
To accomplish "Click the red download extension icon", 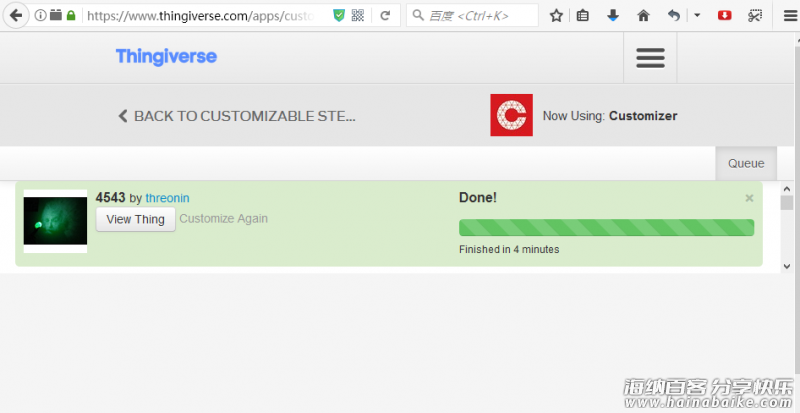I will tap(724, 16).
